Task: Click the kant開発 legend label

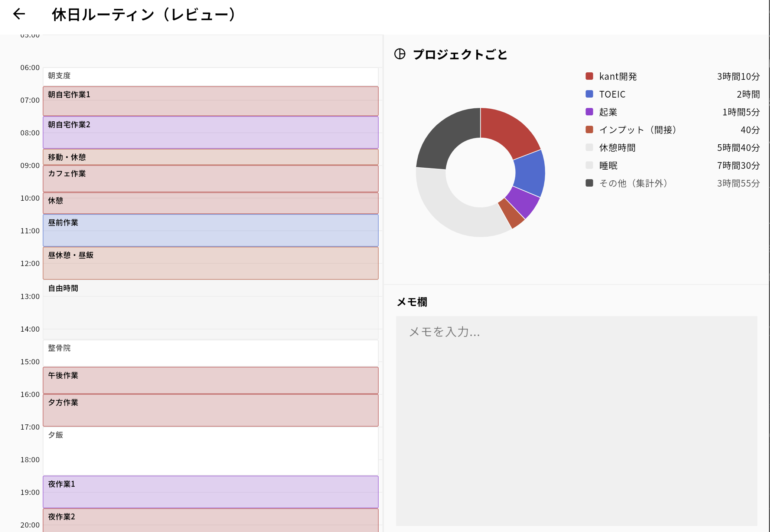Action: (619, 76)
